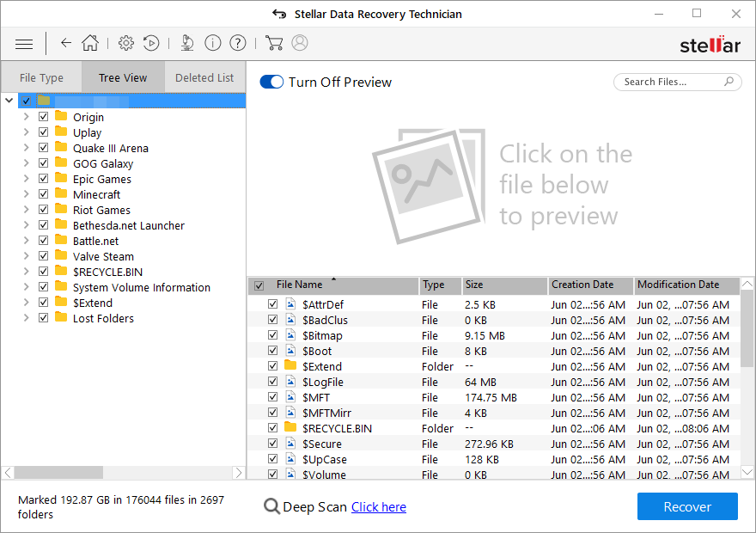Open the user account icon
The image size is (756, 533).
(300, 43)
